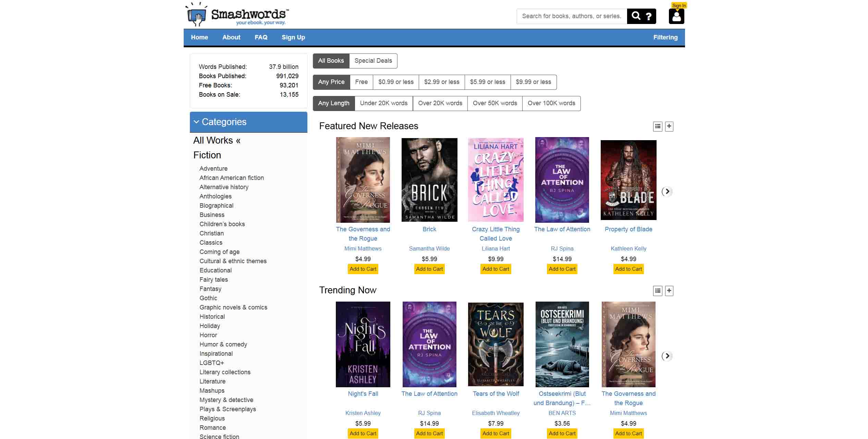Open the Romance category
Viewport: 868px width, 439px height.
click(x=213, y=428)
